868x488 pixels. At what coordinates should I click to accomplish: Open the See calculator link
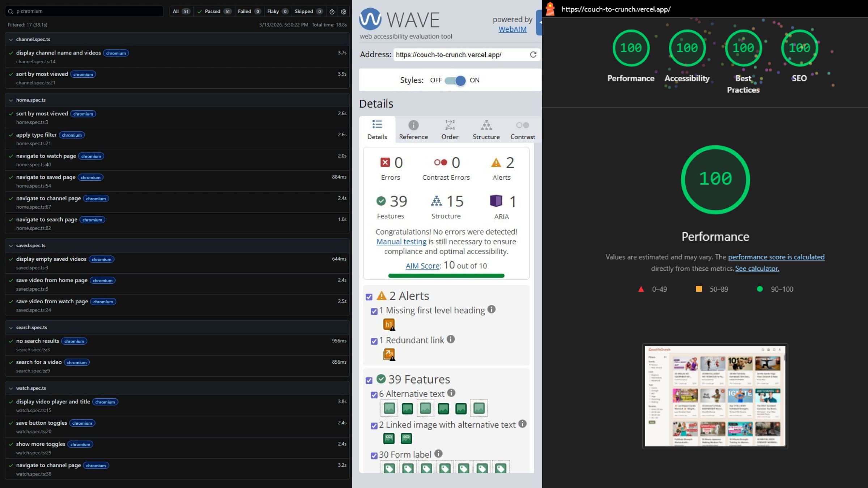pyautogui.click(x=757, y=269)
